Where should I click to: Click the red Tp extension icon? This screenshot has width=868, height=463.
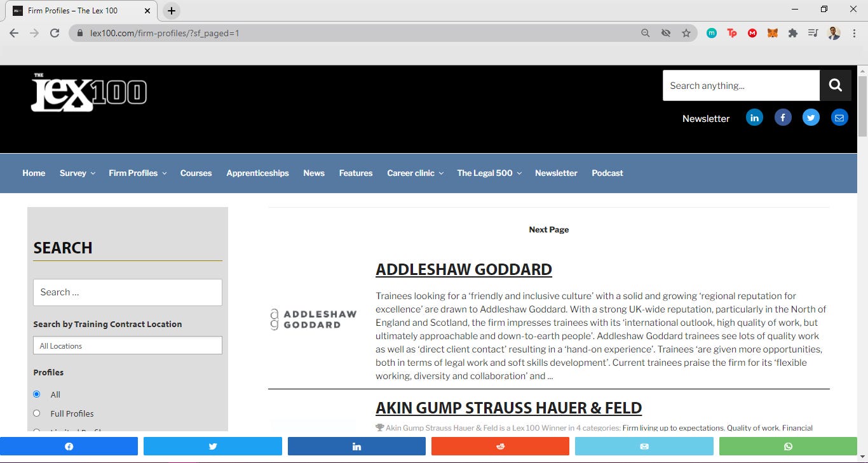tap(732, 33)
